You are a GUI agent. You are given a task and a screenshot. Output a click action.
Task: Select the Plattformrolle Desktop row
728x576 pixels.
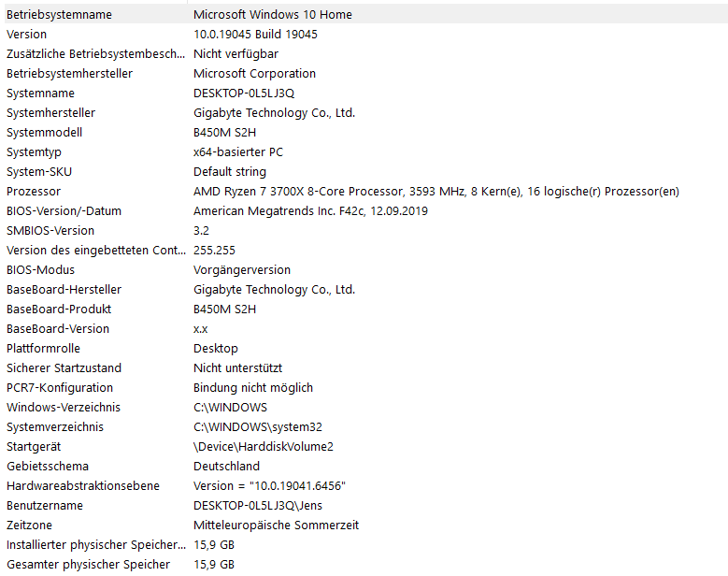pyautogui.click(x=365, y=349)
